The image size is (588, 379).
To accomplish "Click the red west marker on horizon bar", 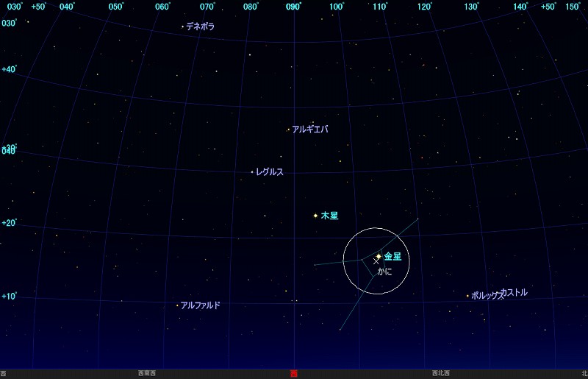I will pos(294,374).
